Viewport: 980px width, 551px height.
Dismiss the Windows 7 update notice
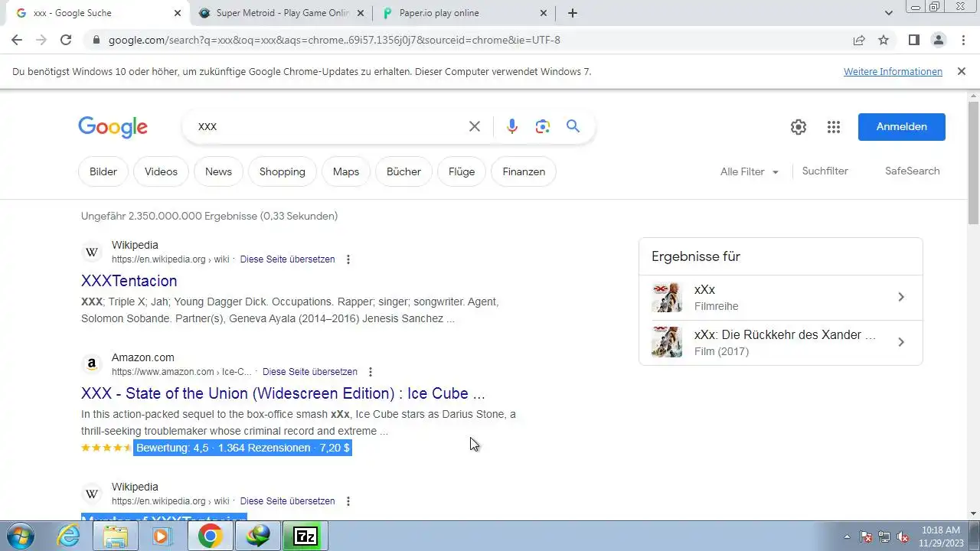pyautogui.click(x=962, y=71)
